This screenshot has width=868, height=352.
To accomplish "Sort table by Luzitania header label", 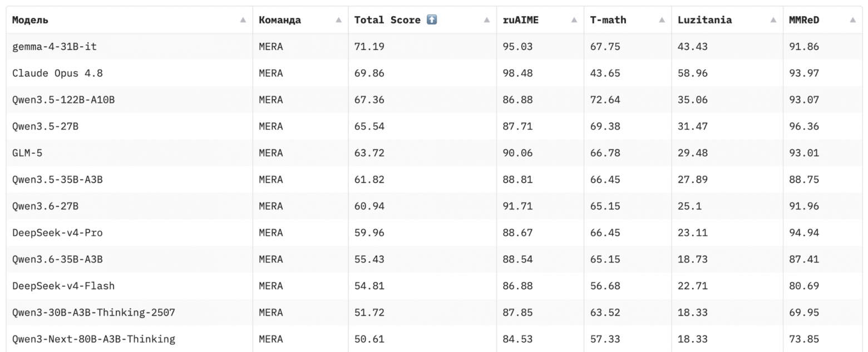I will pos(704,20).
